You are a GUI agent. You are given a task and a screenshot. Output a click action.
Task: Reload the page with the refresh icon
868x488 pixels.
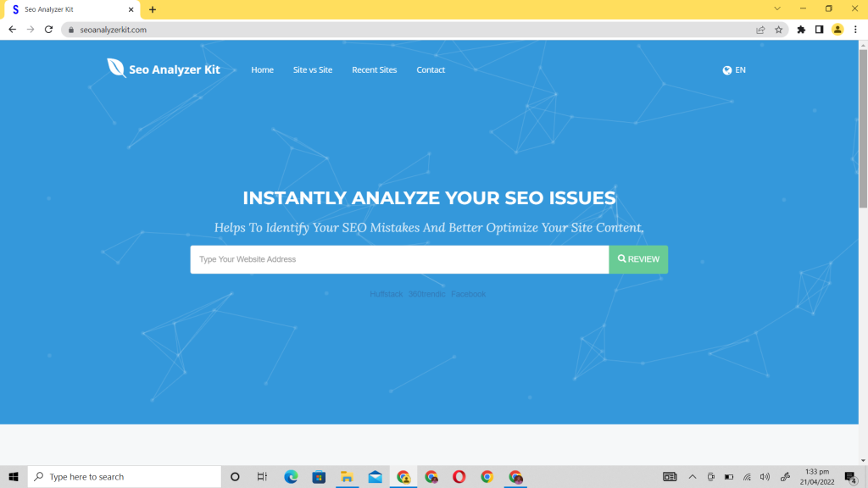coord(48,30)
